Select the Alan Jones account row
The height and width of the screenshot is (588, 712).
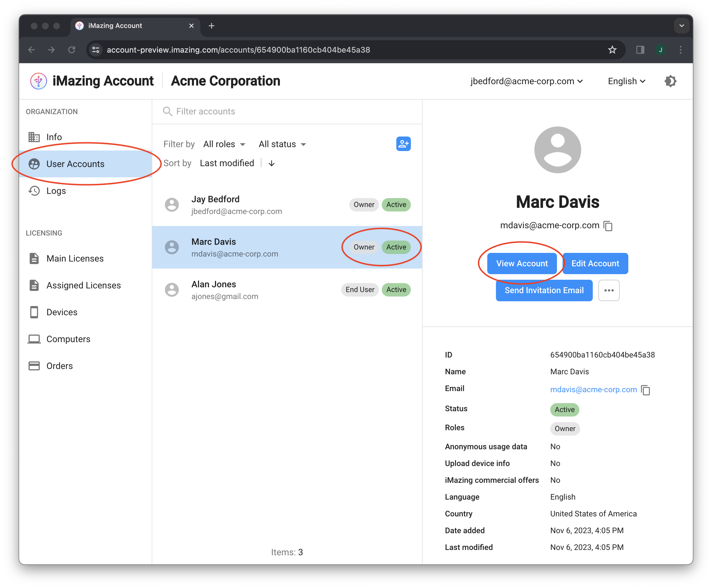287,290
